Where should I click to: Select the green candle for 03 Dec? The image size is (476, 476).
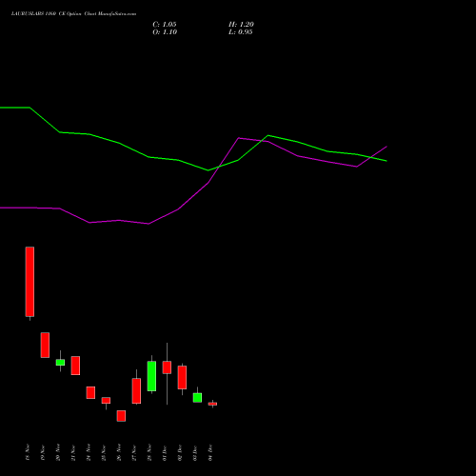pos(197,398)
